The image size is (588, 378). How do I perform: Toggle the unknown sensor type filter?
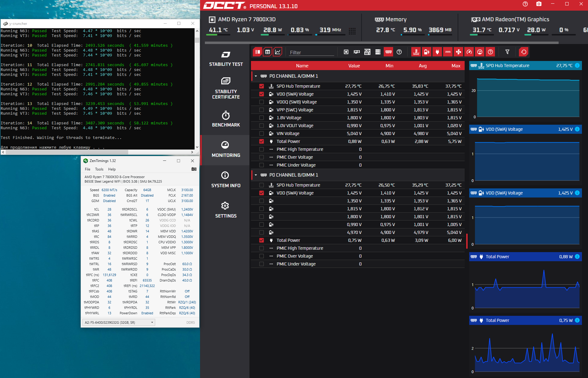[490, 52]
